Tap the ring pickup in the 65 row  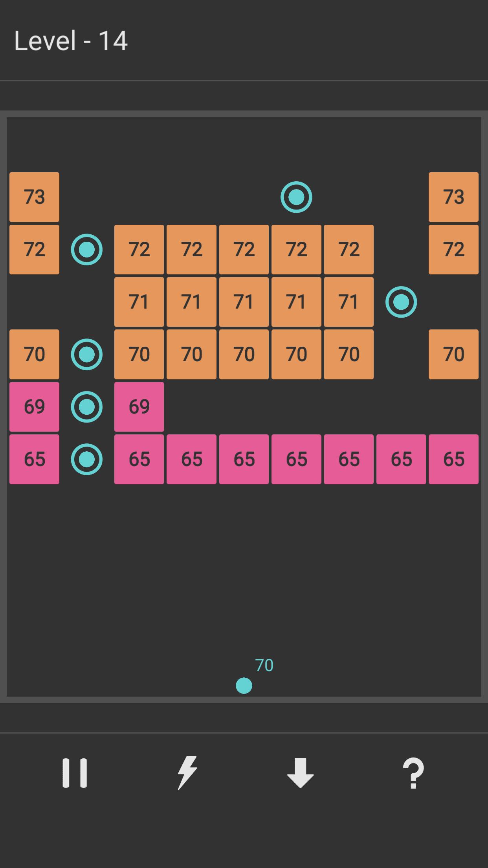tap(87, 459)
